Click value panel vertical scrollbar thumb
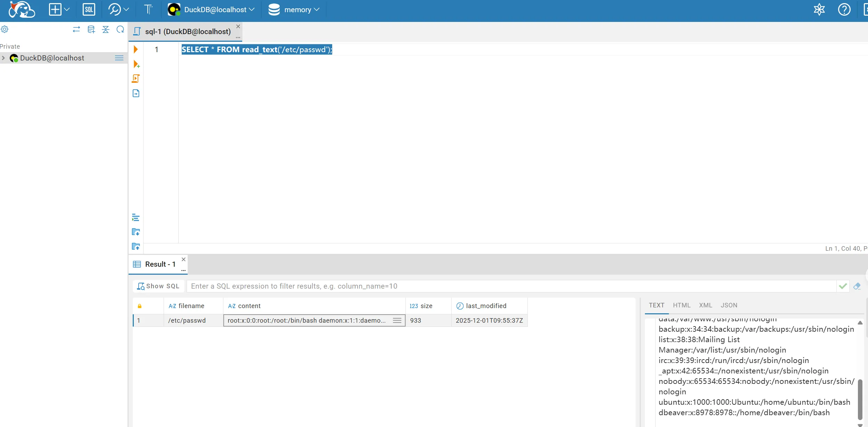 click(x=860, y=399)
